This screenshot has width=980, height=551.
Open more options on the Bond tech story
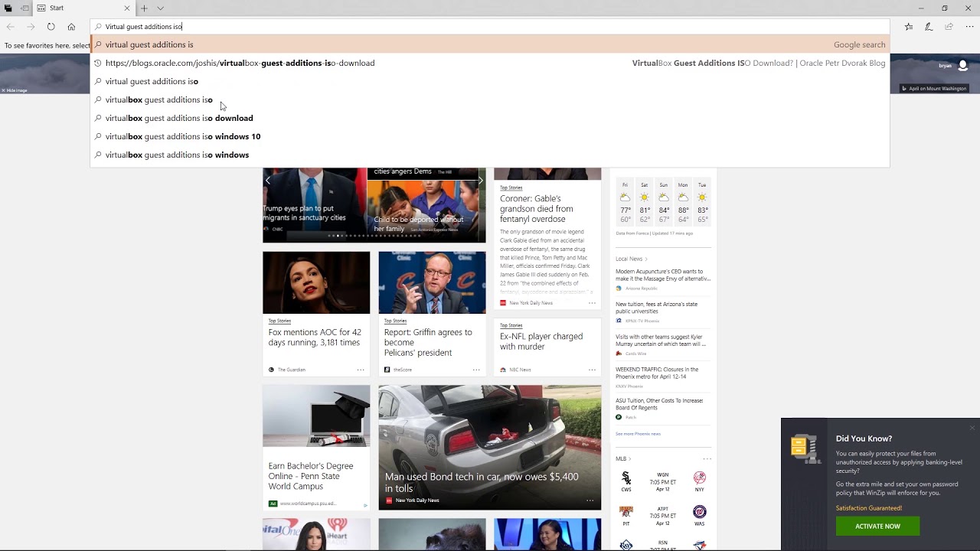pos(590,500)
